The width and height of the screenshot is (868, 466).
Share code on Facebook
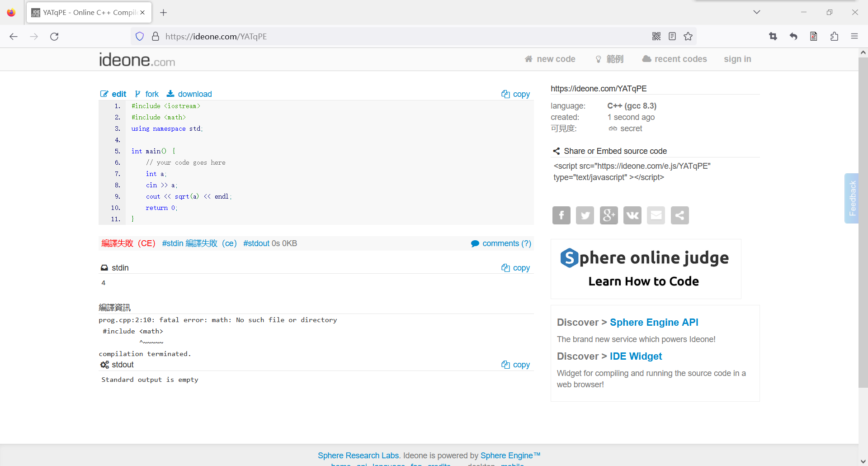561,215
